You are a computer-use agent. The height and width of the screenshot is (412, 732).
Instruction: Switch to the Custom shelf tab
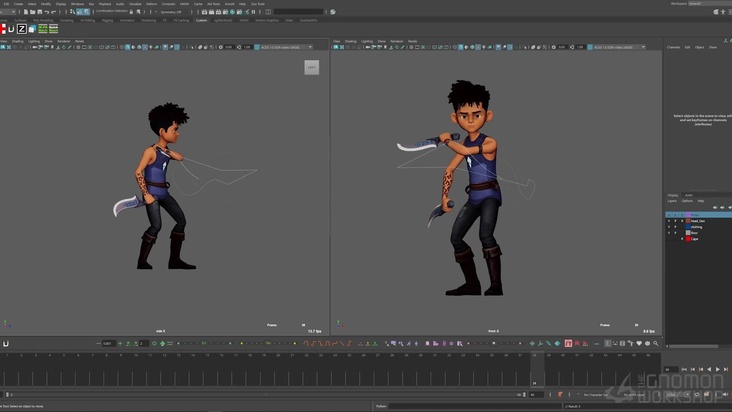coord(202,20)
